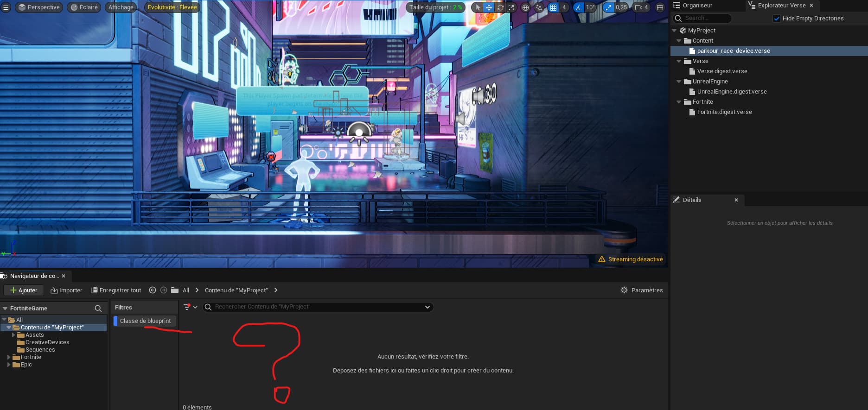This screenshot has height=410, width=868.
Task: Toggle the Classe de blueprint filter
Action: point(145,321)
